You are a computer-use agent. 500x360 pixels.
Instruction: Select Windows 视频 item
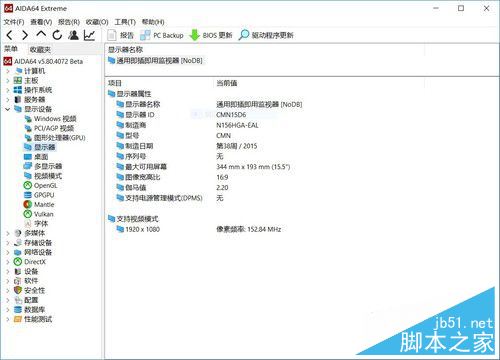pos(51,119)
